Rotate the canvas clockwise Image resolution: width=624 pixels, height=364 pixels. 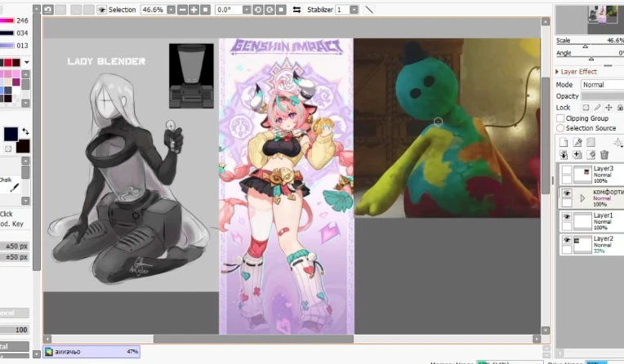(270, 10)
